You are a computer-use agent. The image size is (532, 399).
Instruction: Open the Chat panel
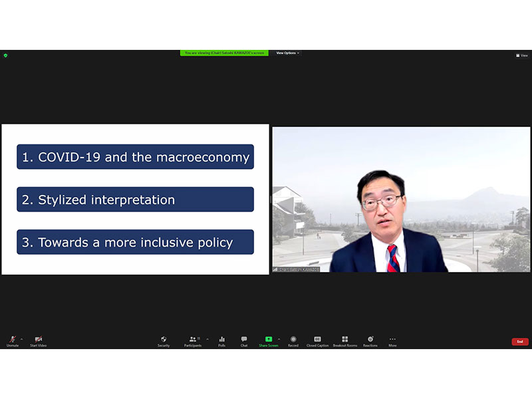tap(244, 340)
